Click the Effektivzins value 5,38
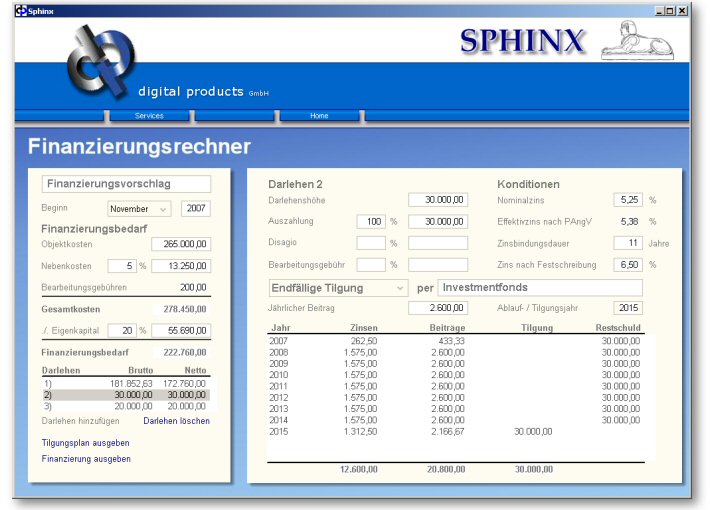Viewport: 710px width, 510px height. (x=629, y=221)
